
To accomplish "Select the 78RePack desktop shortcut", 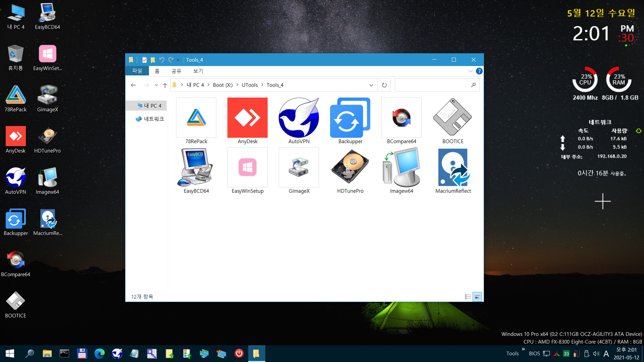I will tap(16, 99).
